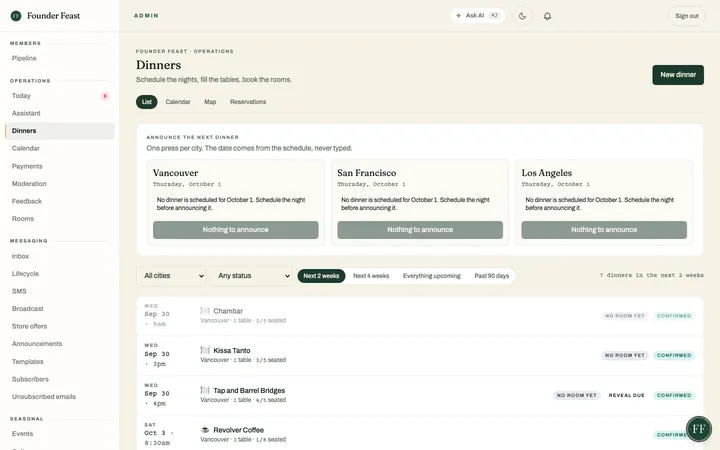Open Assistant in the sidebar

[x=60, y=113]
